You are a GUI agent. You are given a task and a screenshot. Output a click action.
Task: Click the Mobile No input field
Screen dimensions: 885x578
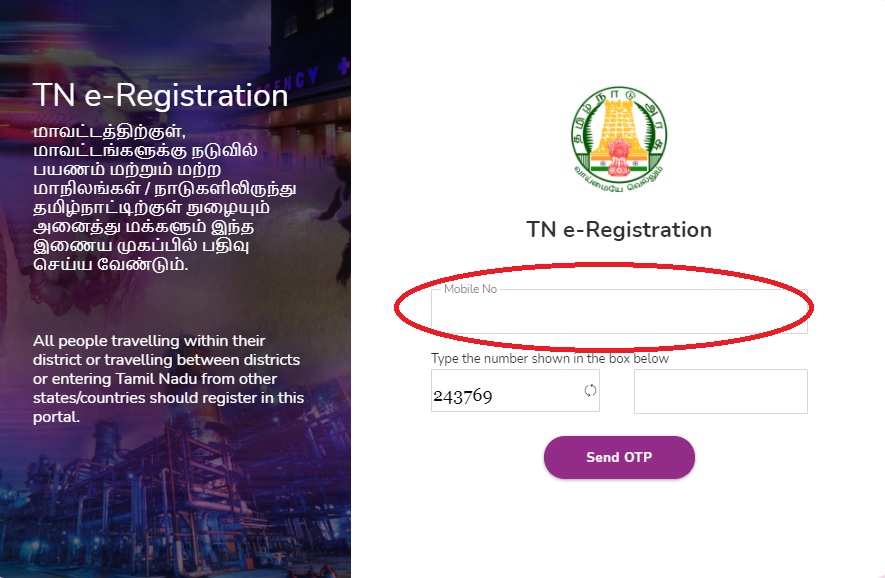[619, 310]
